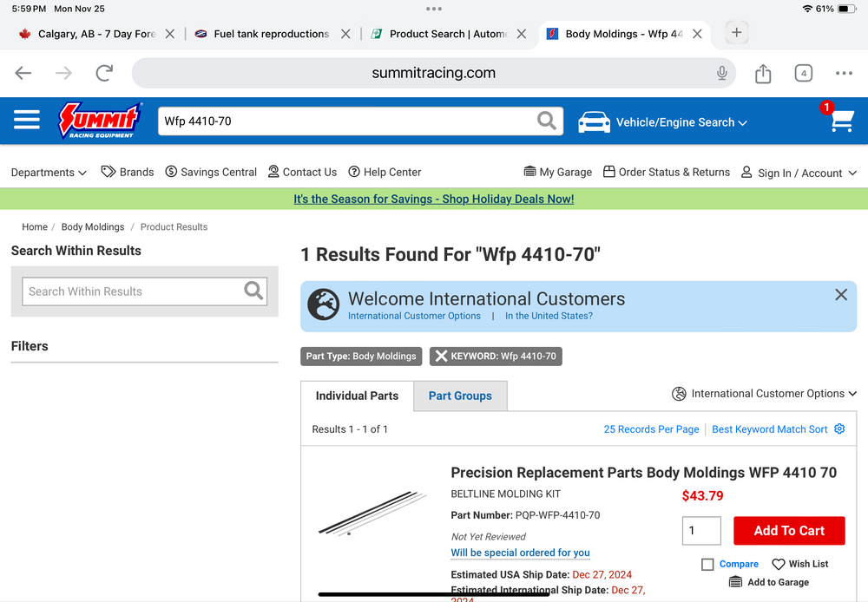This screenshot has width=868, height=602.
Task: Click the Will be special ordered for you link
Action: click(520, 553)
